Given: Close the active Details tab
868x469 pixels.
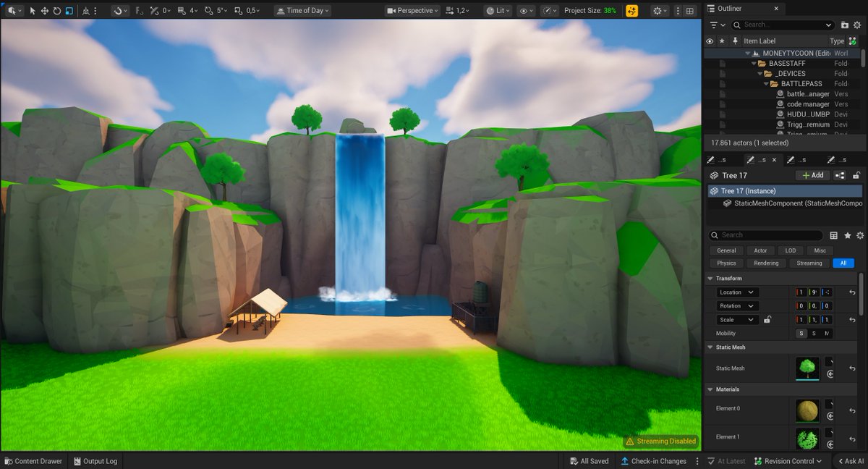Looking at the screenshot, I should click(774, 160).
